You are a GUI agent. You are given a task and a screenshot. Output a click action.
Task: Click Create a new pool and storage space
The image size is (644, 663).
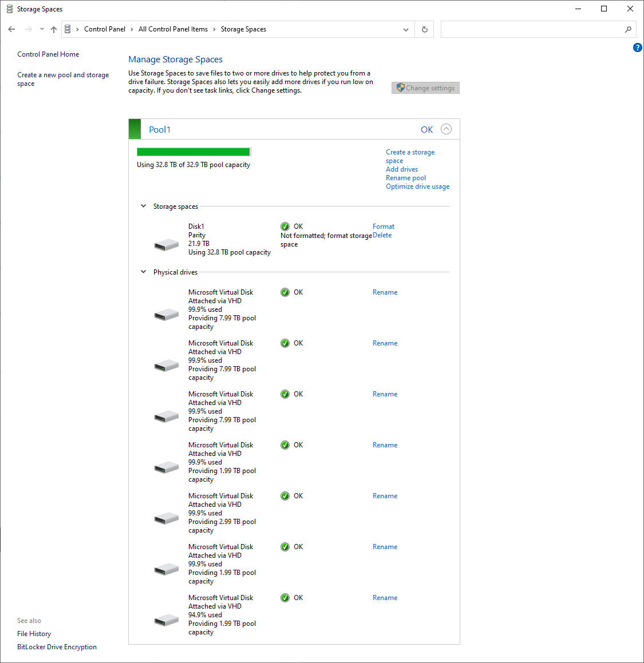[x=63, y=79]
